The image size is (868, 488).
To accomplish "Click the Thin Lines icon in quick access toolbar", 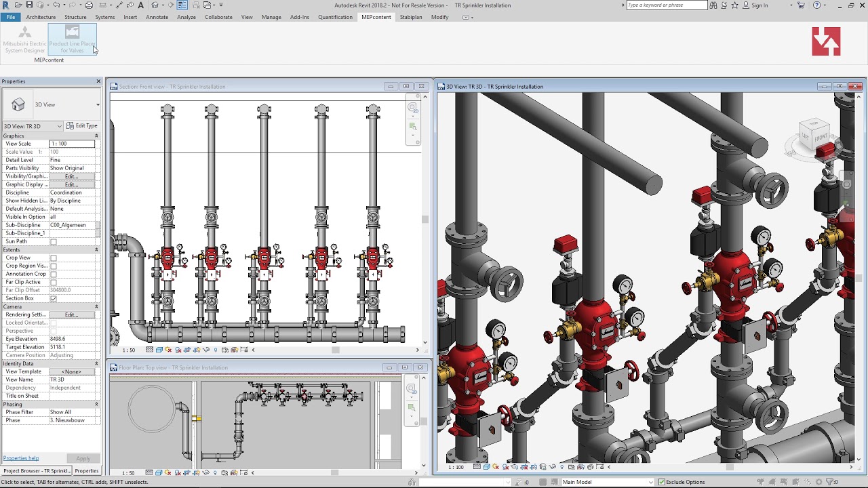I will (x=182, y=5).
